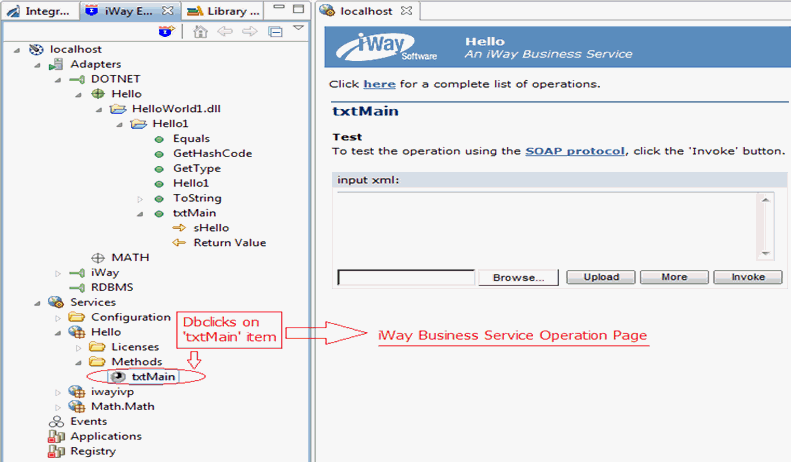Click the Services globe icon
The height and width of the screenshot is (462, 791).
pyautogui.click(x=56, y=302)
